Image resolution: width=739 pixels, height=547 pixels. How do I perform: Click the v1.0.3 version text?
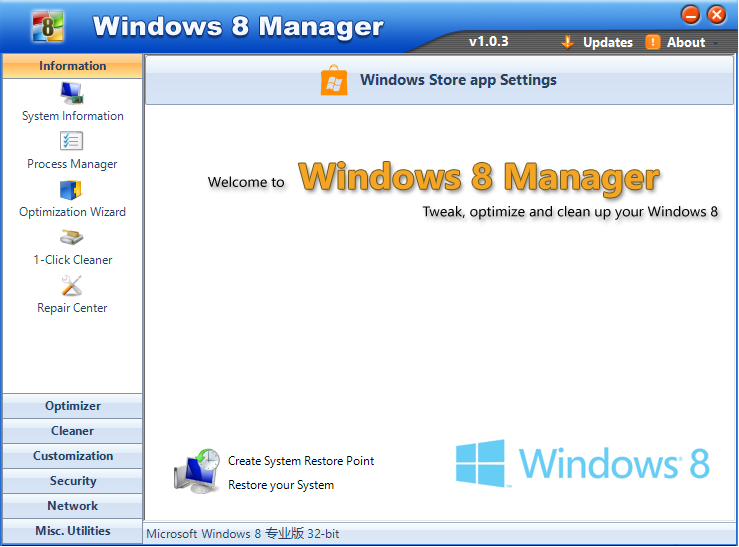tap(488, 41)
